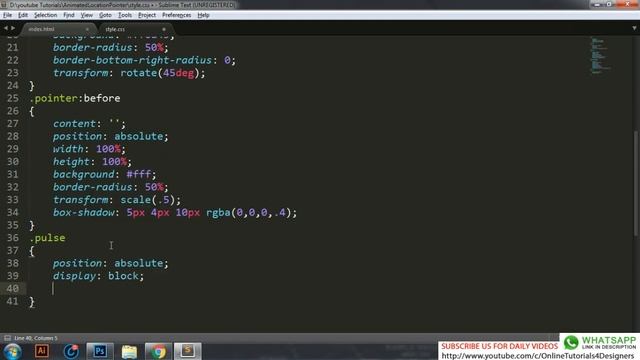Viewport: 640px width, 360px height.
Task: Open the Preferences menu
Action: pyautogui.click(x=176, y=15)
